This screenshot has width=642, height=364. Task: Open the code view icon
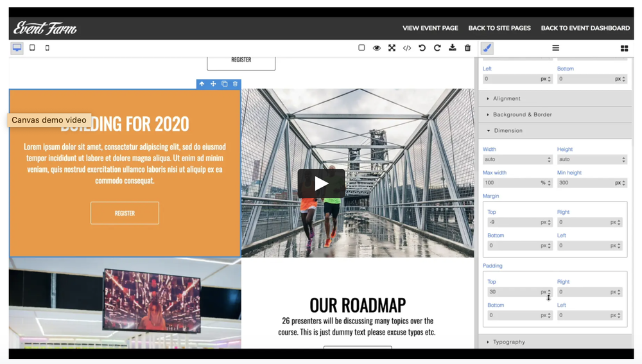click(407, 48)
